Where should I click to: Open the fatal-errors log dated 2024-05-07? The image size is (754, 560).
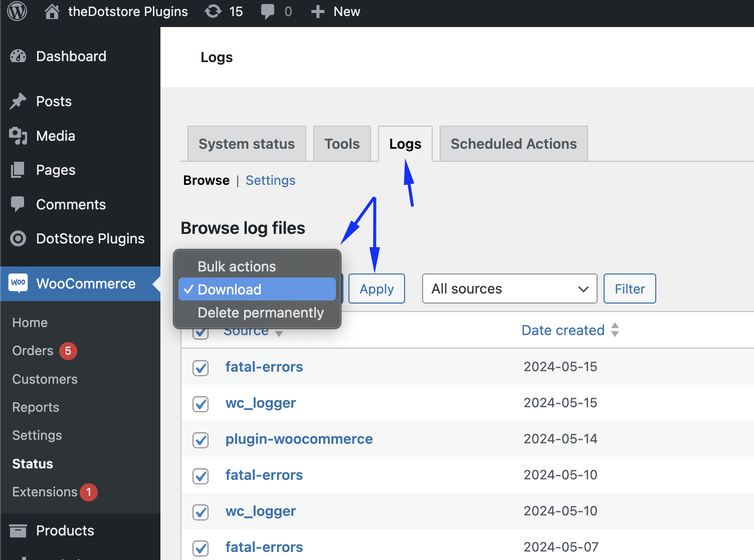tap(264, 547)
